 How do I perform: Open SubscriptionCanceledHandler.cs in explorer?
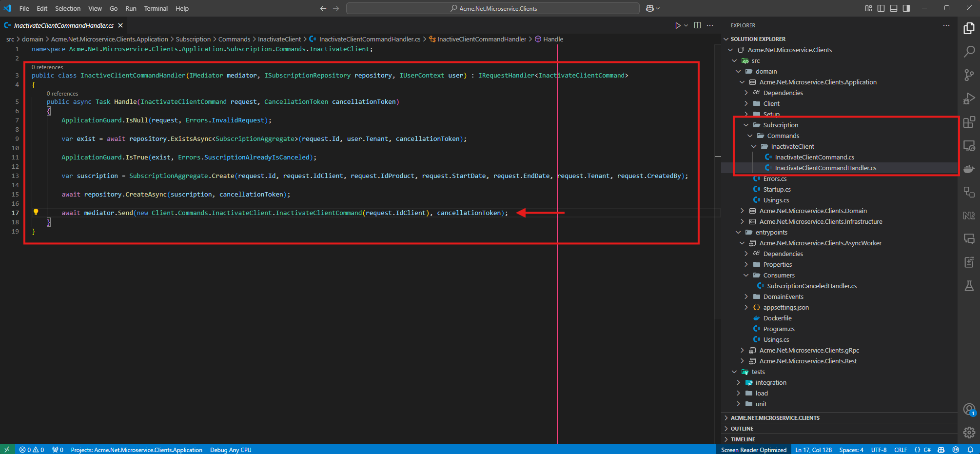(812, 286)
